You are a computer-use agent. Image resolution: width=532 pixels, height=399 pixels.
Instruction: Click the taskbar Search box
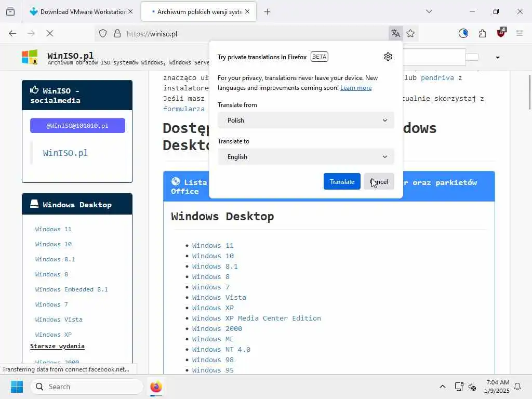[x=87, y=387]
